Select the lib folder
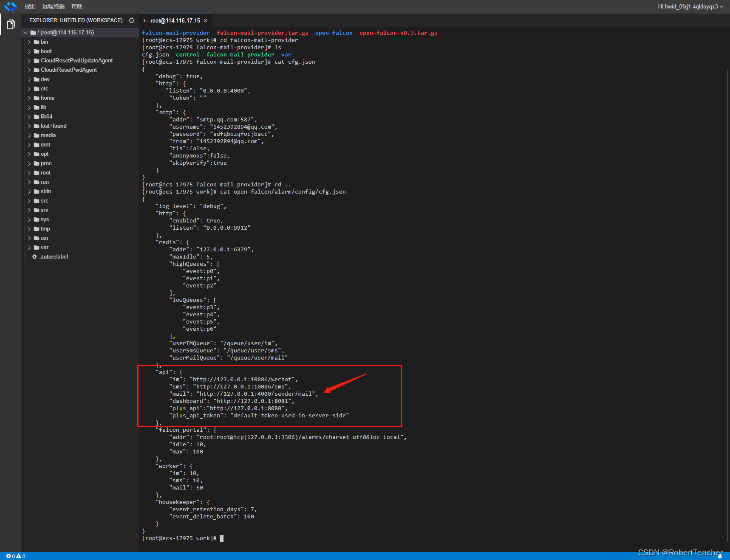The image size is (730, 560). click(x=80, y=107)
